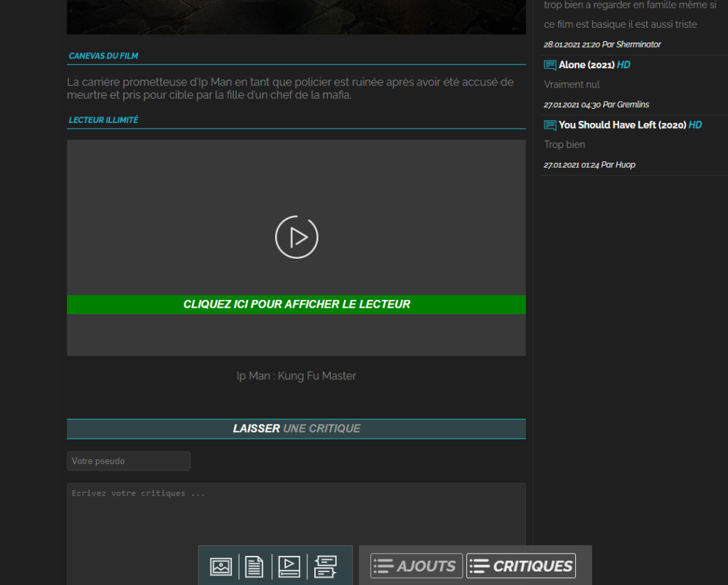Screen dimensions: 728x585
Task: Click comment icon beside You Should Have Left
Action: coord(550,125)
